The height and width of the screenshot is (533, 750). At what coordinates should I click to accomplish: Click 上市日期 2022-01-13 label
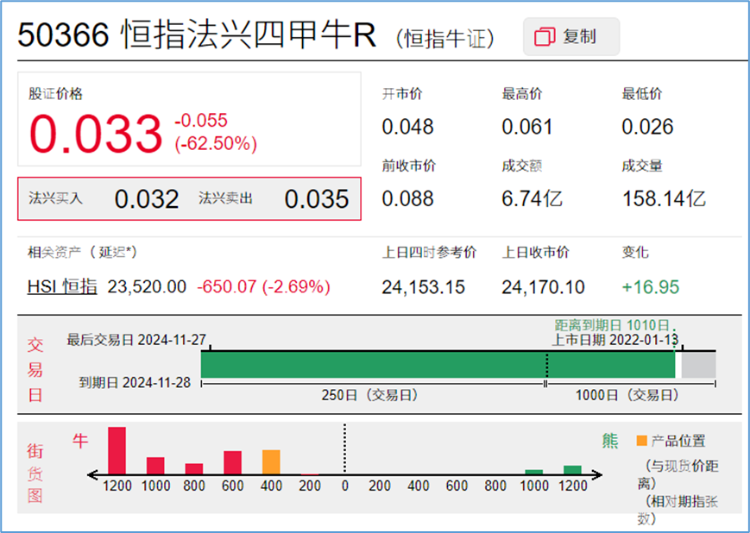point(615,340)
